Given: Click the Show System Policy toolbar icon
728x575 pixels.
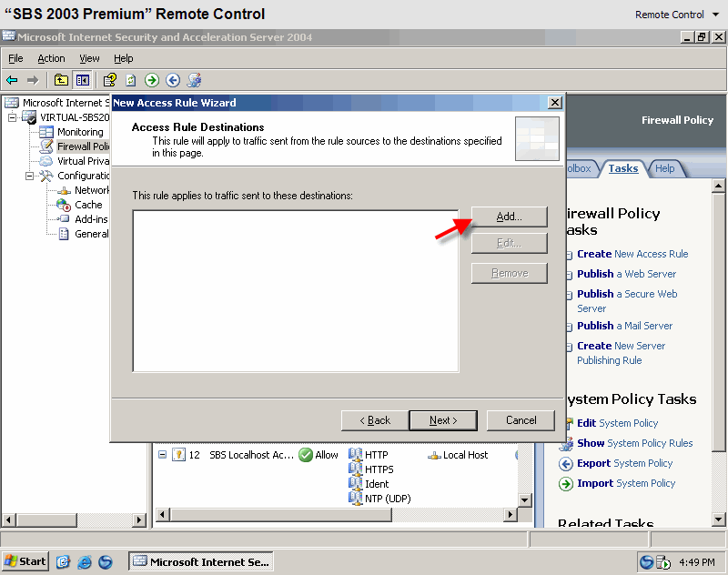Looking at the screenshot, I should click(194, 80).
